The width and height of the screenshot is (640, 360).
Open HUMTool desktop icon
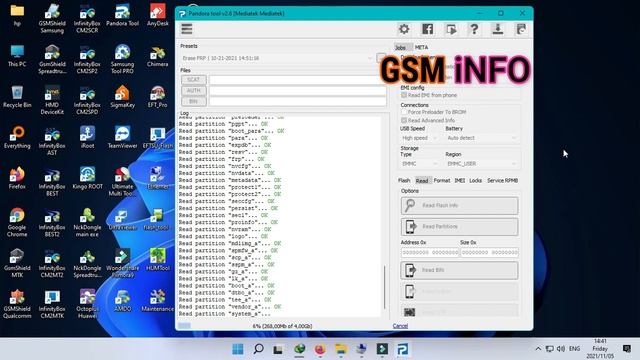coord(158,260)
